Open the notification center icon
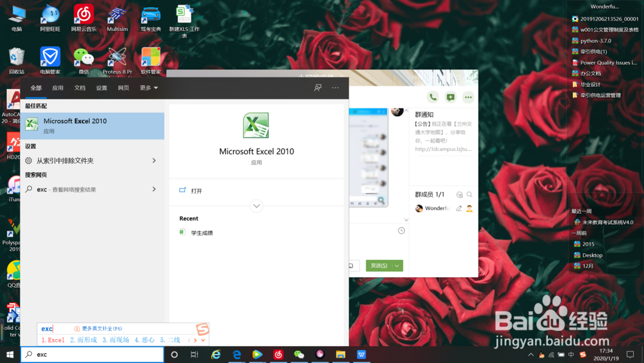The height and width of the screenshot is (363, 644). tap(630, 355)
